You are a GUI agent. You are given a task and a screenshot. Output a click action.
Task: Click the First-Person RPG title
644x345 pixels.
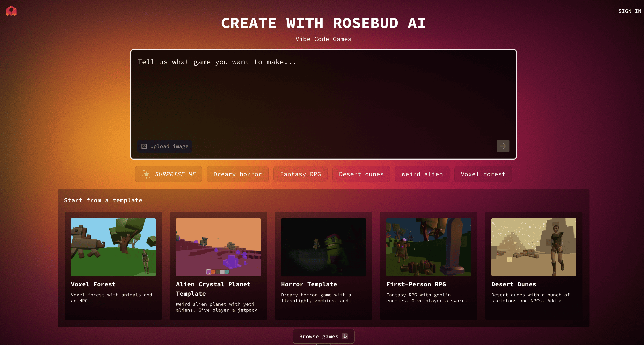416,284
